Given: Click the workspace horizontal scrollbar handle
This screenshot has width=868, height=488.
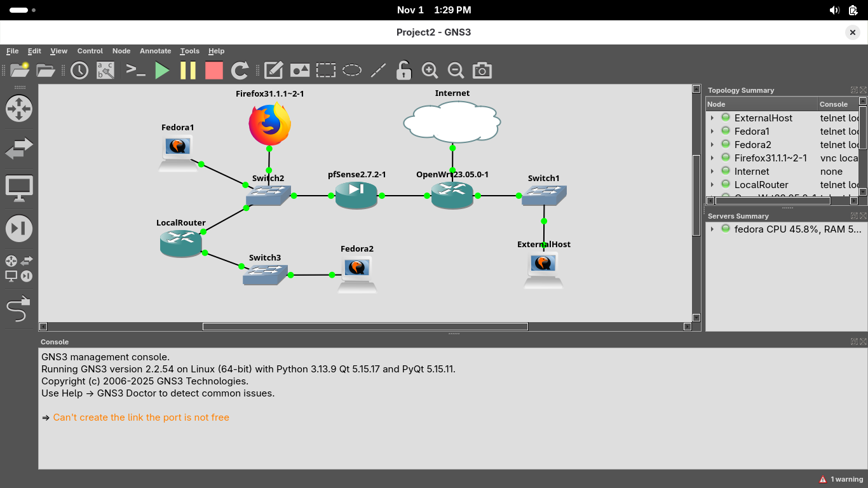Looking at the screenshot, I should tap(365, 327).
